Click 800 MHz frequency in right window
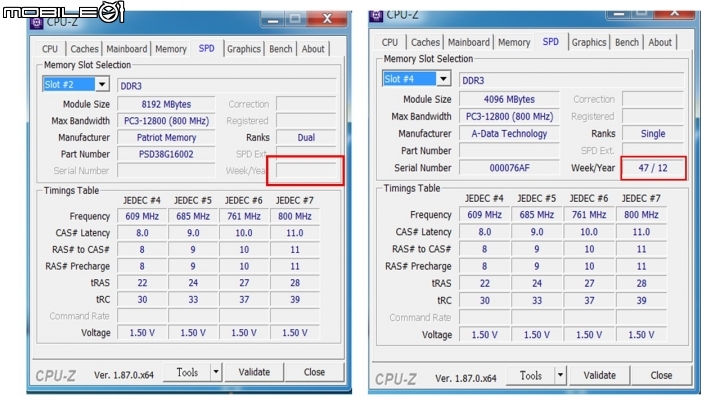This screenshot has height=405, width=720. point(641,214)
